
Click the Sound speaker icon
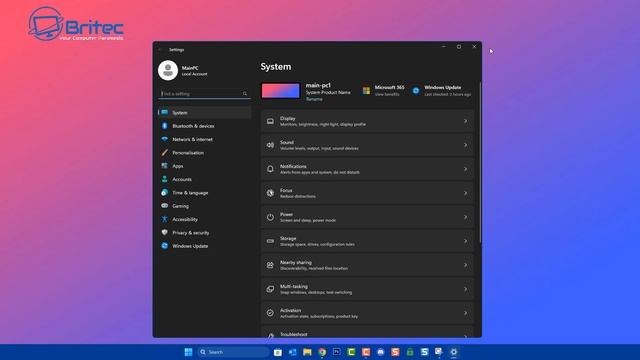click(270, 145)
